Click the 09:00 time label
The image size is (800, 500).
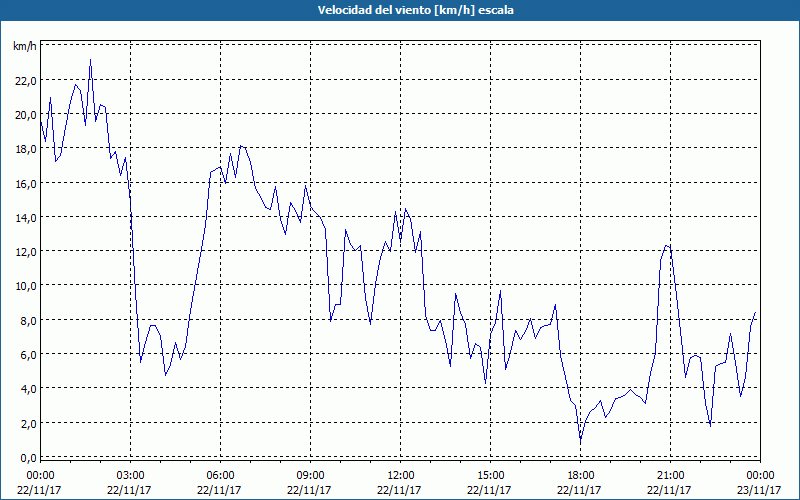click(310, 476)
